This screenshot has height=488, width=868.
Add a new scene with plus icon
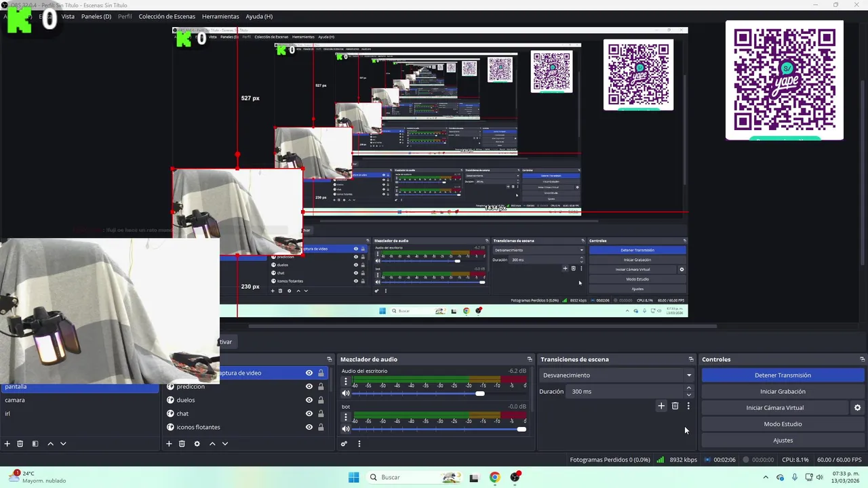click(7, 444)
